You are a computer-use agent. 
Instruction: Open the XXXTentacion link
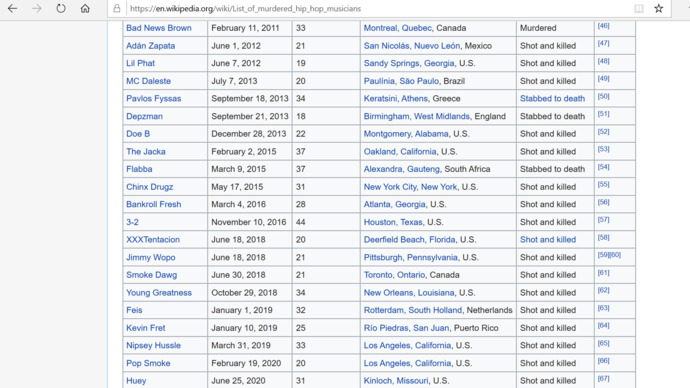[153, 240]
